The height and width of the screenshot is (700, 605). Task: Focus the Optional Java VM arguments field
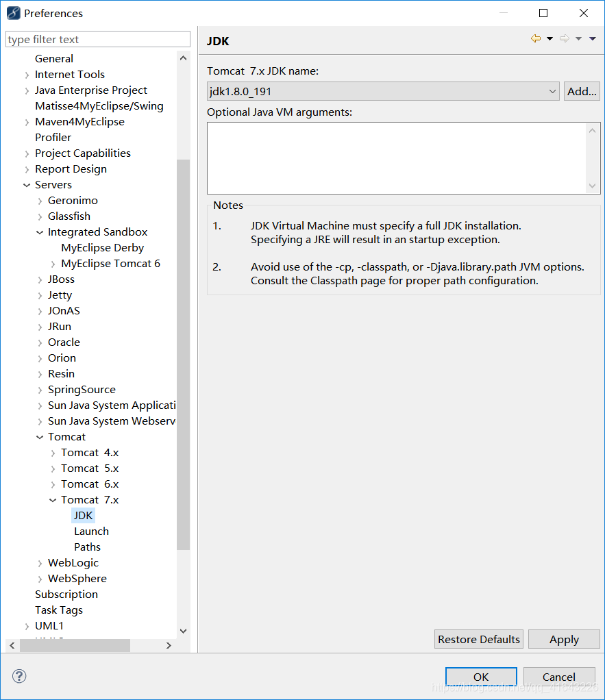tap(397, 158)
